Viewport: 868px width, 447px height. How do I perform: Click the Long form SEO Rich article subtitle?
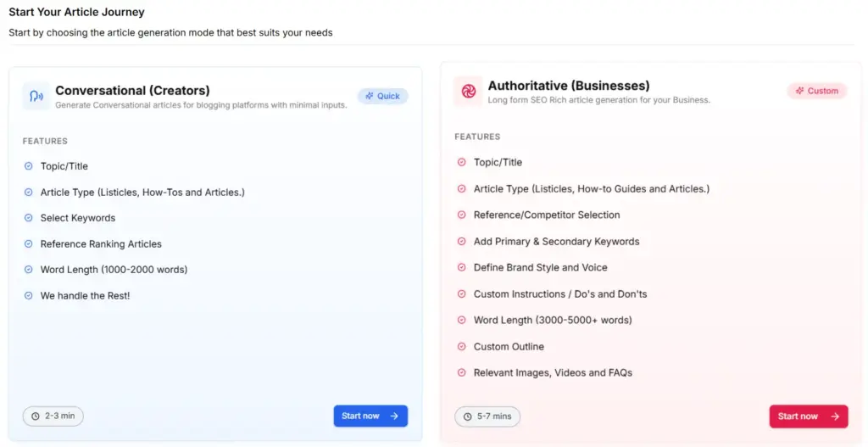599,100
